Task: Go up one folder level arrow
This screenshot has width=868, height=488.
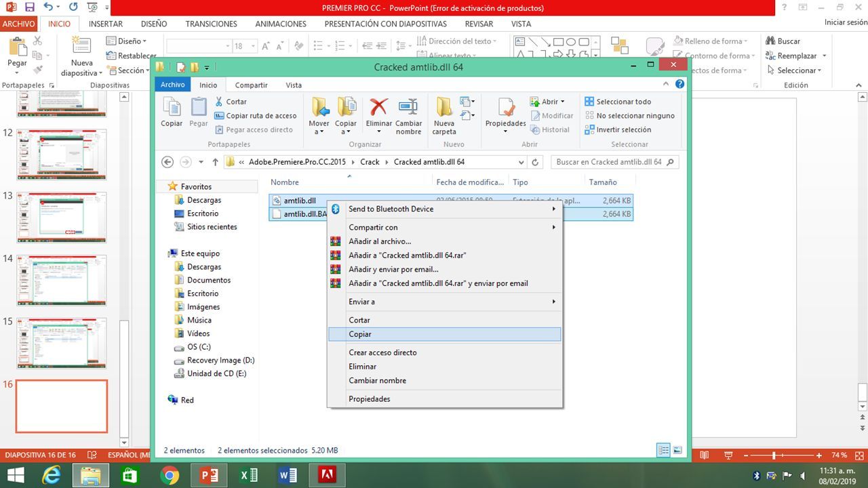Action: (216, 162)
